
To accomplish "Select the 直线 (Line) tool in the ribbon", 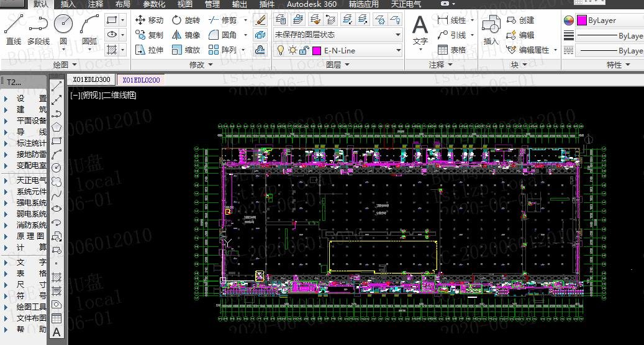I will tap(14, 29).
